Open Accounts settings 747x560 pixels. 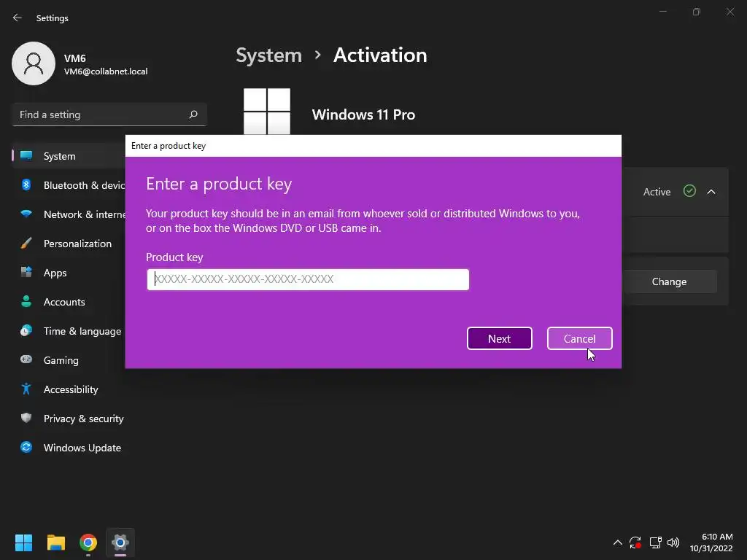pos(69,302)
